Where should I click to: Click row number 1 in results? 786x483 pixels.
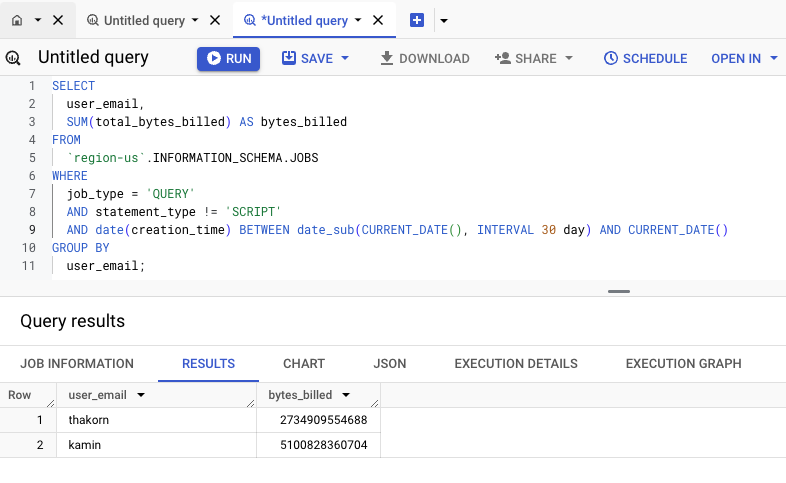point(40,420)
